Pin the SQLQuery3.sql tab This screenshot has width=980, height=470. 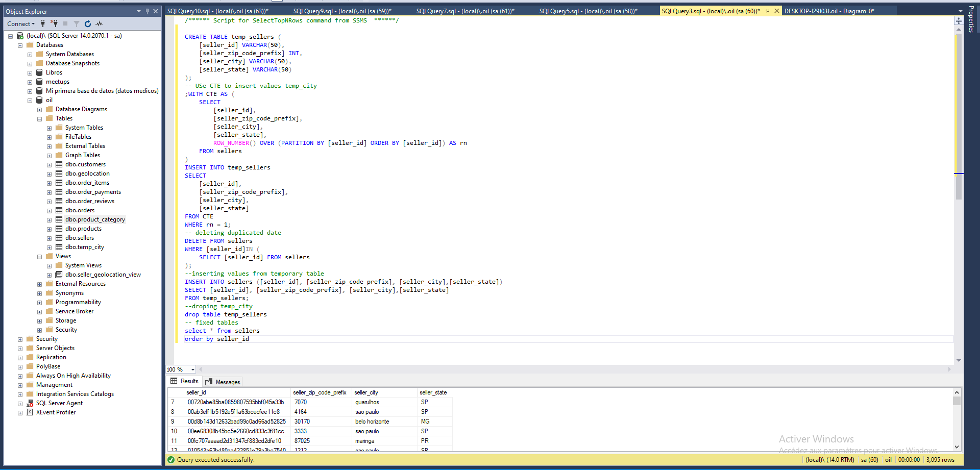coord(767,11)
